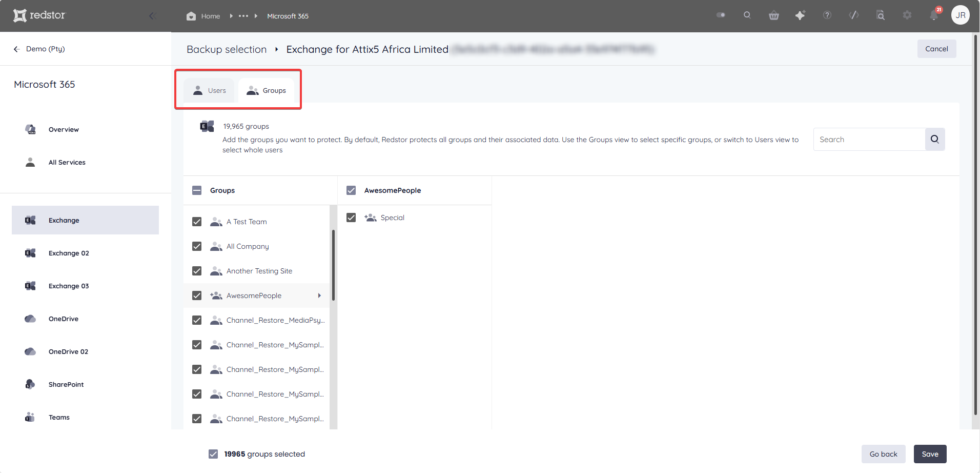Open Exchange in the sidebar

85,220
